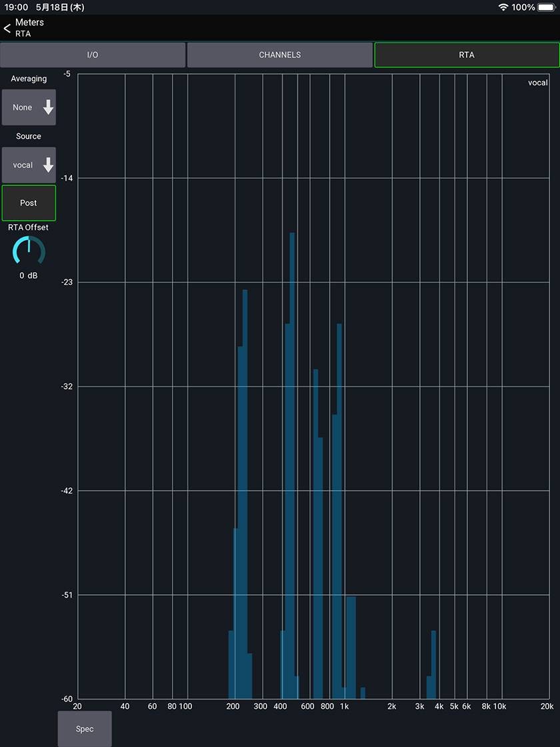Screen dimensions: 560x747
Task: Switch to the CHANNELS tab
Action: 280,55
